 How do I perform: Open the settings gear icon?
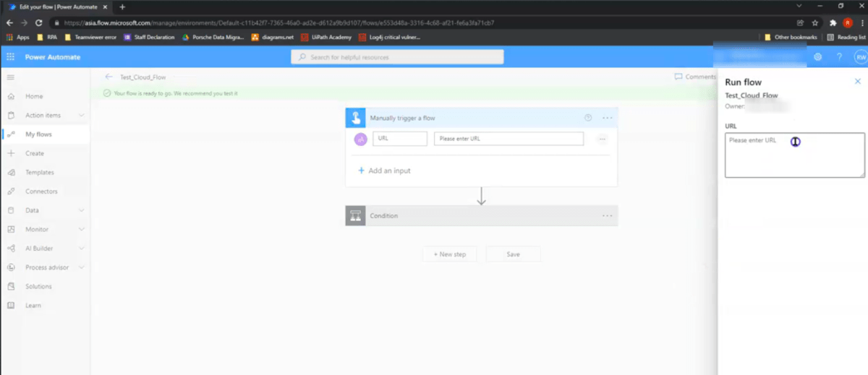pos(818,57)
